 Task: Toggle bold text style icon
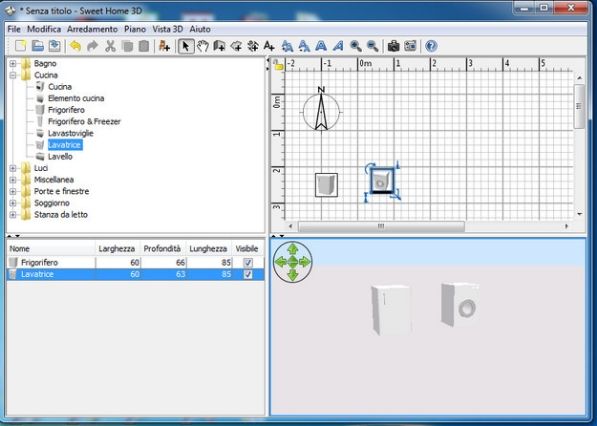[x=321, y=46]
